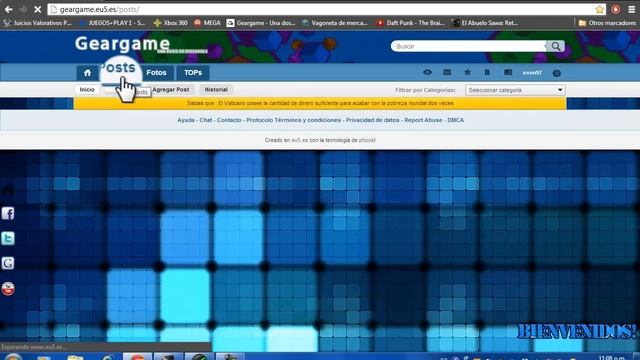Follow the phpost credit link
This screenshot has height=360, width=640.
pyautogui.click(x=367, y=140)
